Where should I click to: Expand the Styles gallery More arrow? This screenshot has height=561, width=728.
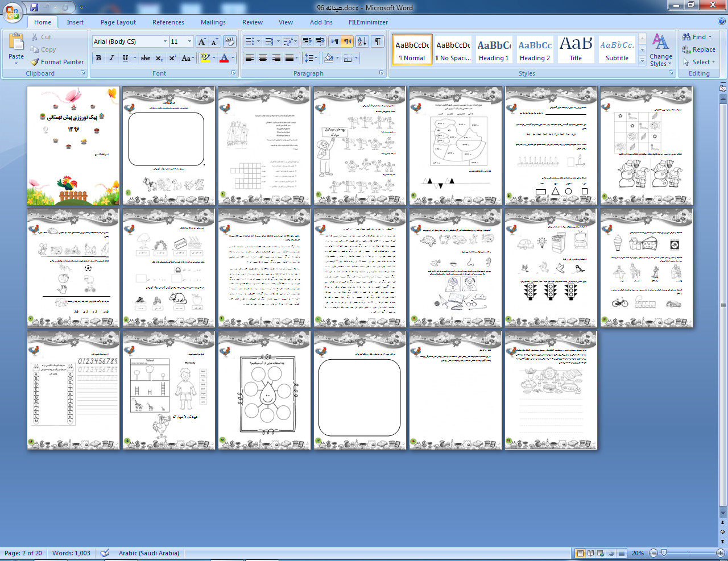click(642, 60)
